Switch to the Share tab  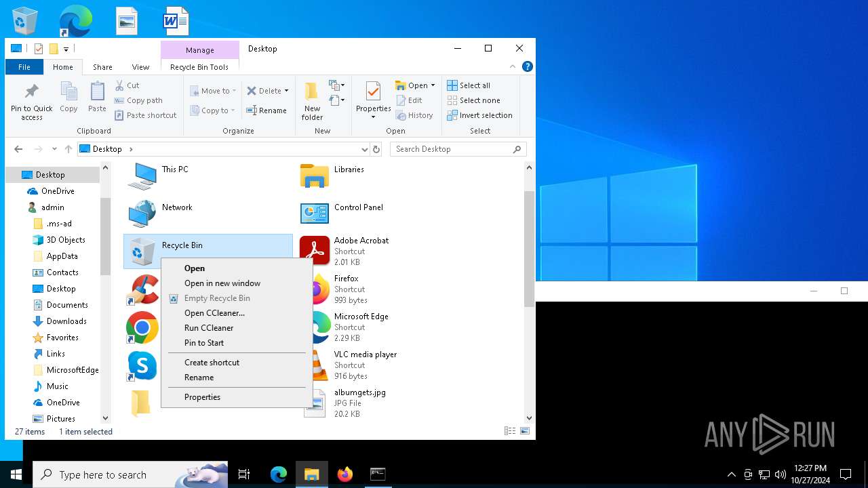point(102,67)
